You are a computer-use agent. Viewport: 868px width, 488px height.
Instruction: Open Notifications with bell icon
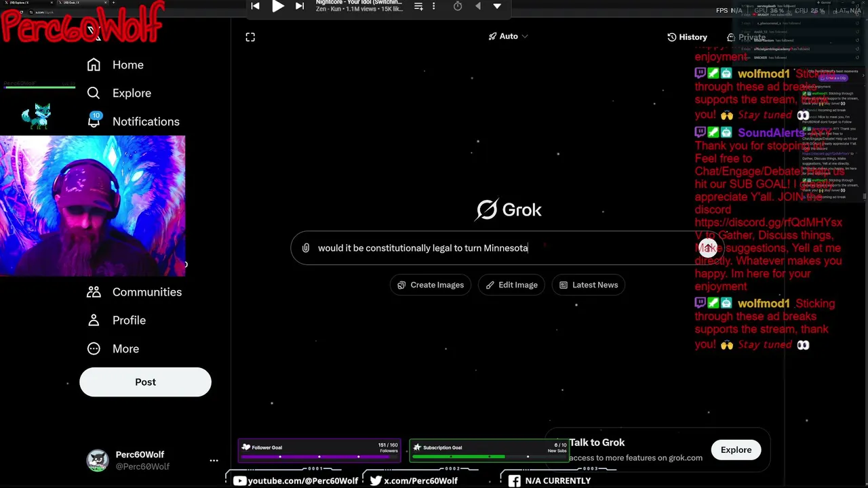(133, 121)
